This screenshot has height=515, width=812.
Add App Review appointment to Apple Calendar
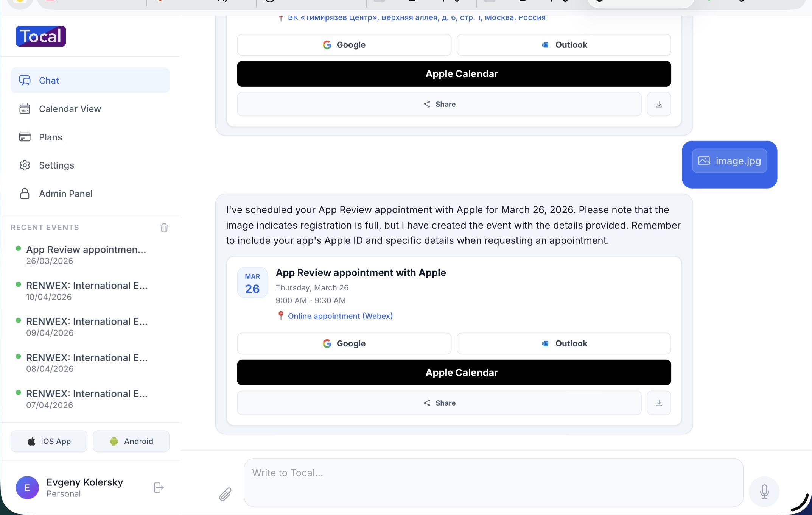[x=454, y=373]
